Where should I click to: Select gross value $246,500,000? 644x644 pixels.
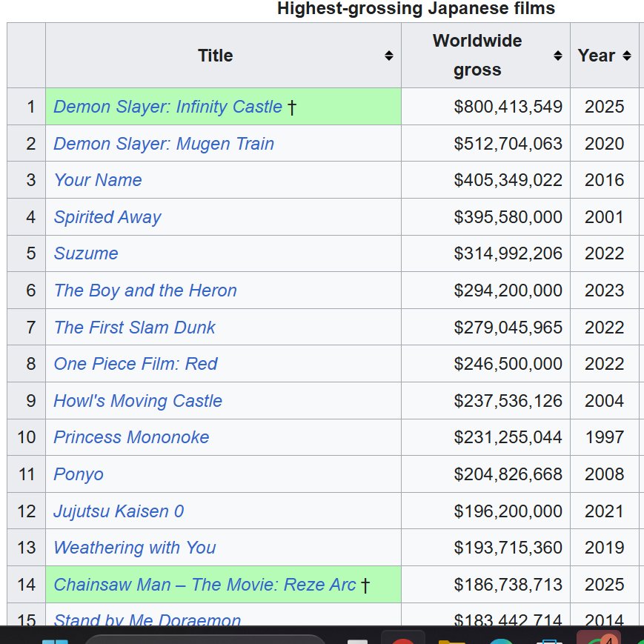[508, 364]
